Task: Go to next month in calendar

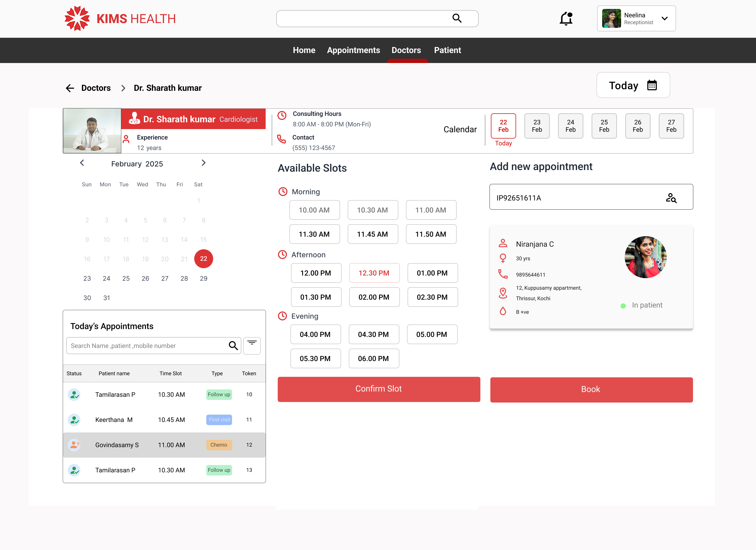Action: [x=203, y=163]
